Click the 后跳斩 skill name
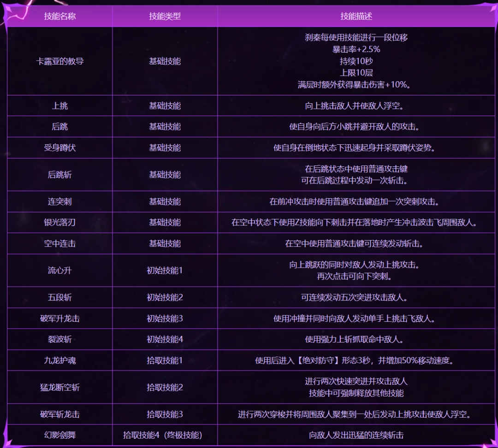 click(59, 175)
